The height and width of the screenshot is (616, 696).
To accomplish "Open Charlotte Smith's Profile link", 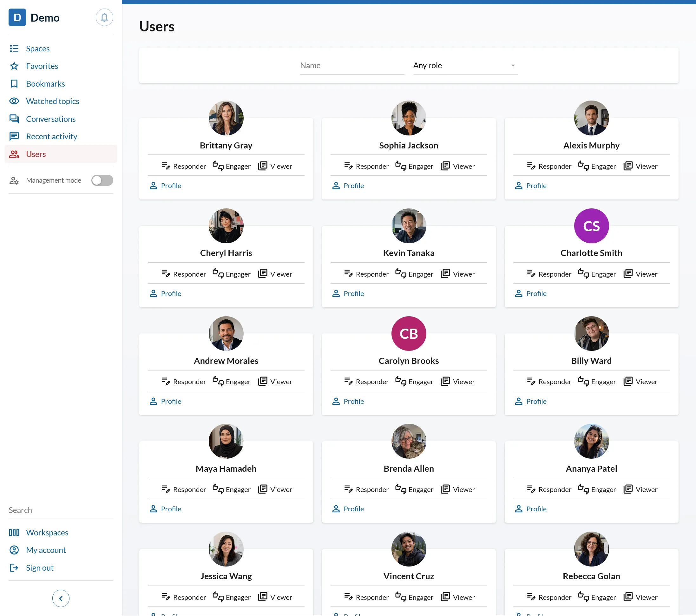I will pyautogui.click(x=536, y=293).
